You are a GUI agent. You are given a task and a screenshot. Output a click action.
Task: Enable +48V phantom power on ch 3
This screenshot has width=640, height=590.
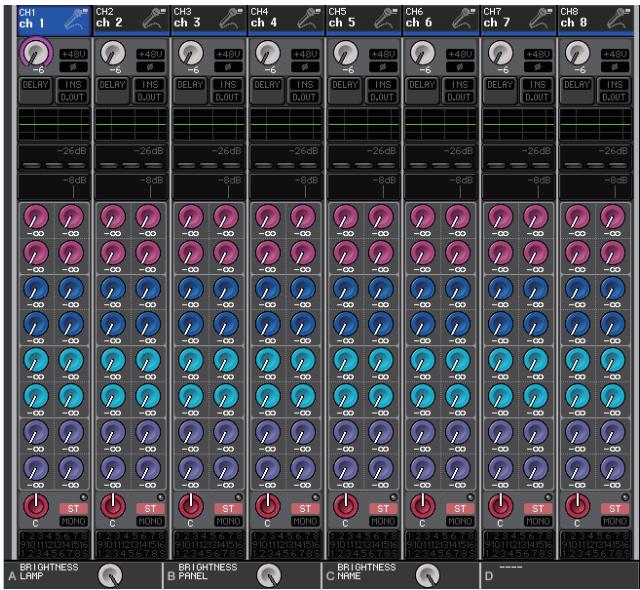coord(228,54)
